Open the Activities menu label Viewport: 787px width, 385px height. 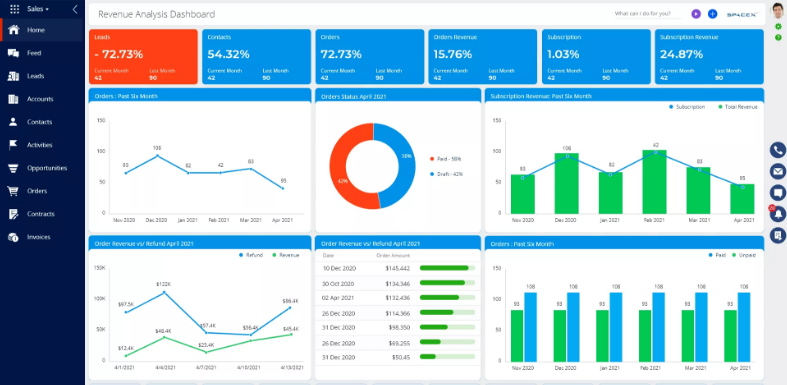(x=40, y=145)
